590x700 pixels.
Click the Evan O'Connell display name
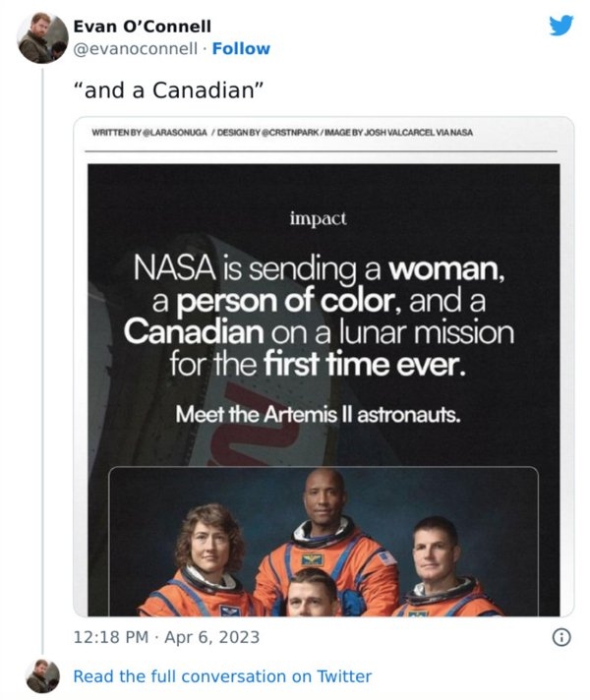pyautogui.click(x=142, y=27)
